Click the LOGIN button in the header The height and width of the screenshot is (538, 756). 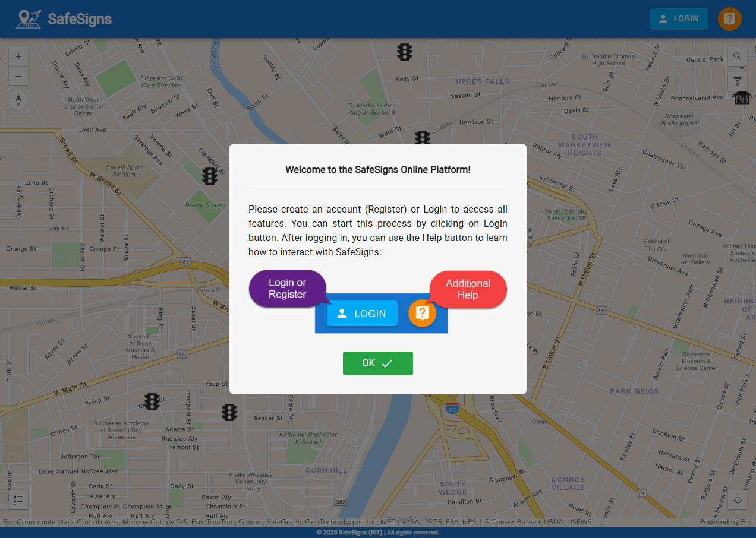(679, 18)
